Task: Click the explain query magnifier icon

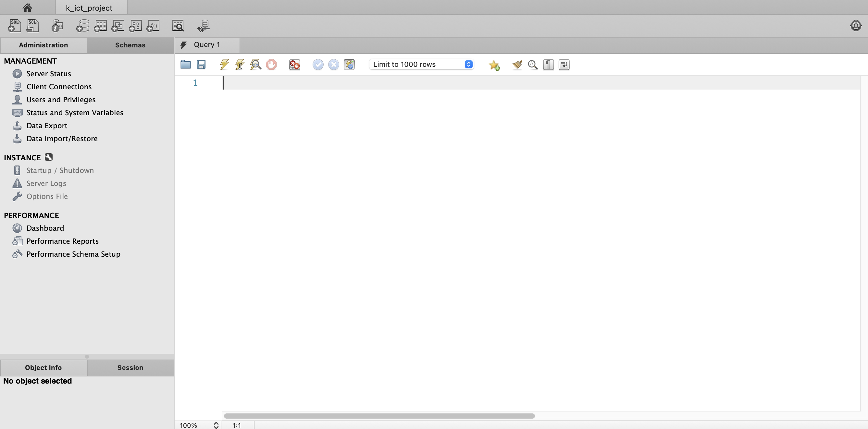Action: [255, 64]
